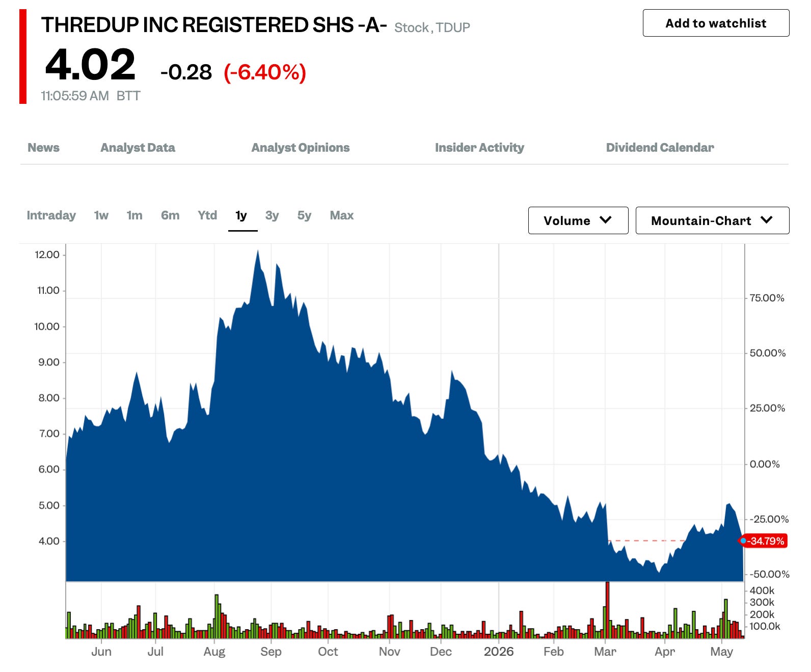Click the September price peak on chart
Viewport: 811px width, 672px height.
258,251
